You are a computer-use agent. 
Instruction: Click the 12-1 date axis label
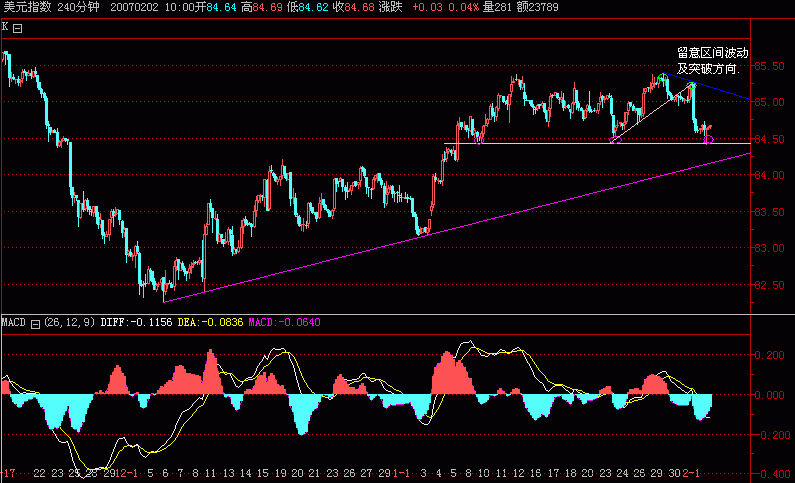coord(127,473)
